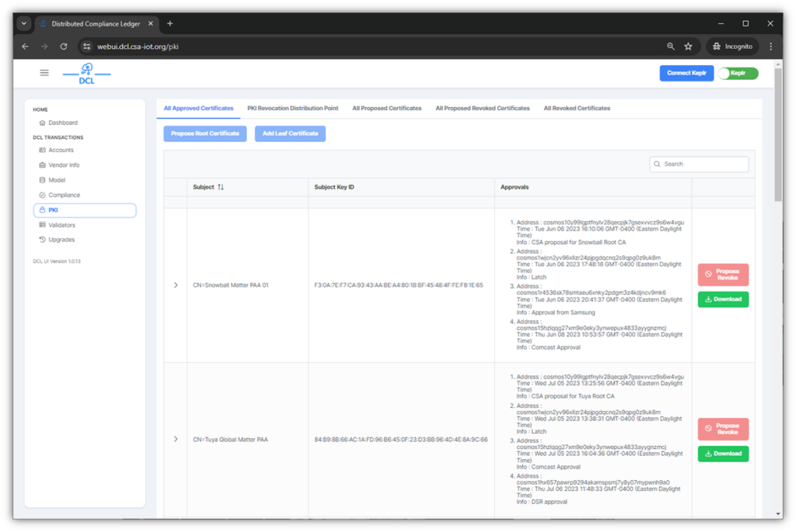Image resolution: width=796 pixels, height=532 pixels.
Task: Open the Upgrades section
Action: 61,239
